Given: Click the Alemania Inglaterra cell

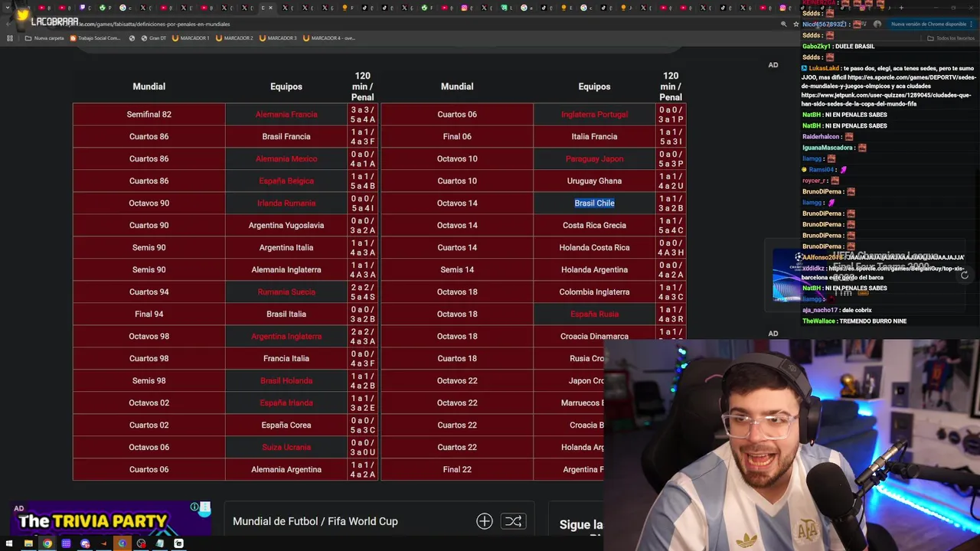Looking at the screenshot, I should click(286, 269).
